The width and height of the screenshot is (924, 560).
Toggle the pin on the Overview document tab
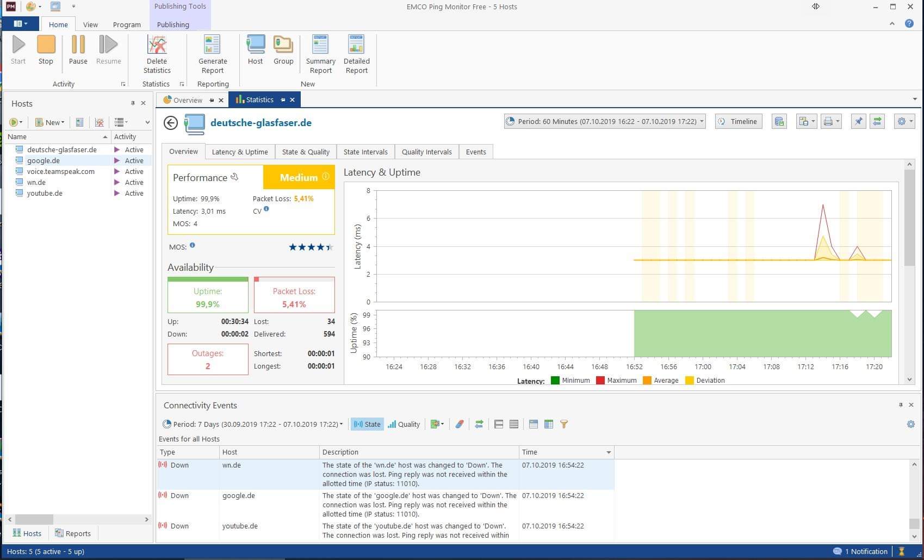[x=212, y=100]
